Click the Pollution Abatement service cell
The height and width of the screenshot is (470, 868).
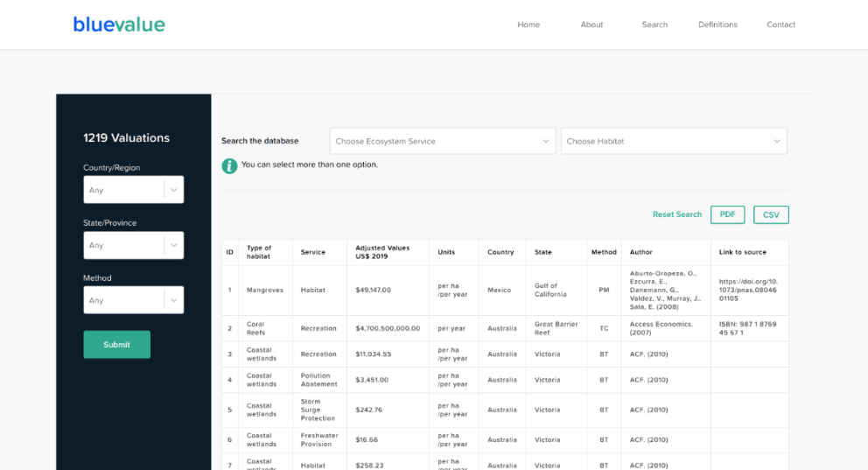coord(318,380)
